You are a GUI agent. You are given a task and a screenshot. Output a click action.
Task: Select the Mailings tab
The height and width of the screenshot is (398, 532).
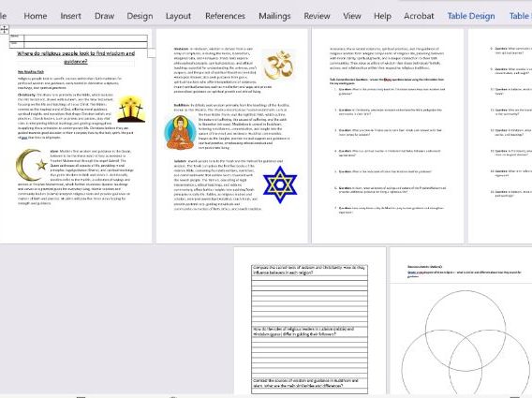[x=274, y=16]
